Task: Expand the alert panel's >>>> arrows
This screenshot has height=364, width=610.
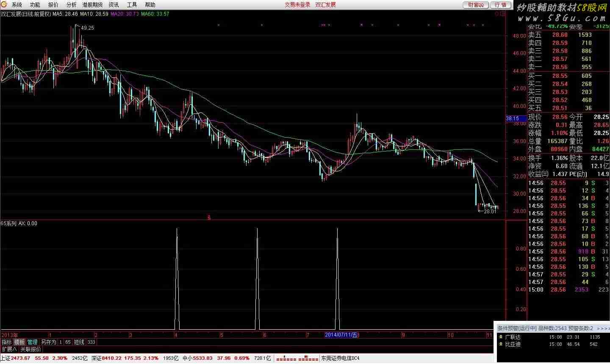Action: (602, 328)
